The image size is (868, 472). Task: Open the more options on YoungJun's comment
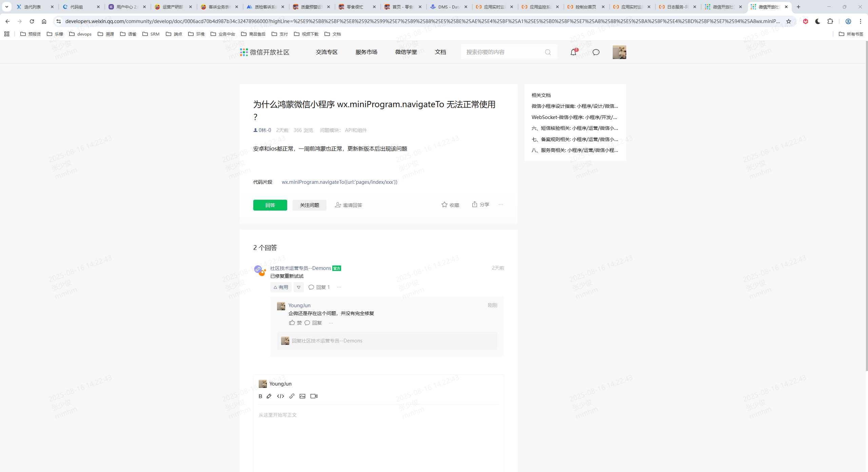pyautogui.click(x=331, y=323)
